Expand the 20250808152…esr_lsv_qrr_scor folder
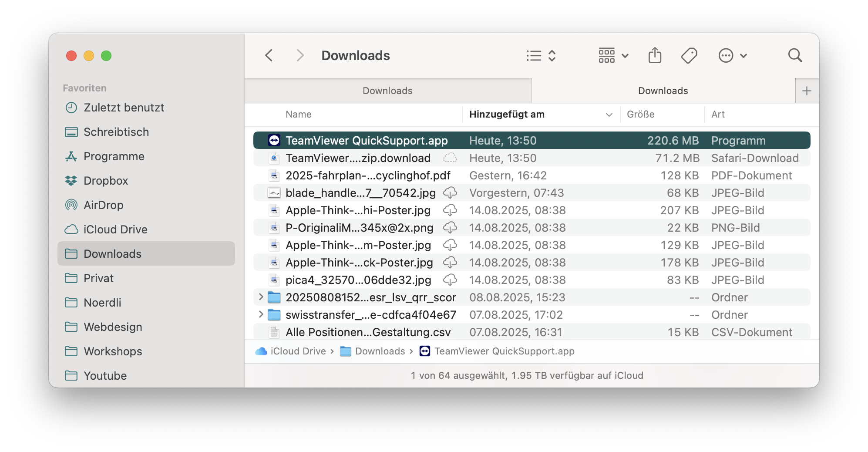 (261, 297)
